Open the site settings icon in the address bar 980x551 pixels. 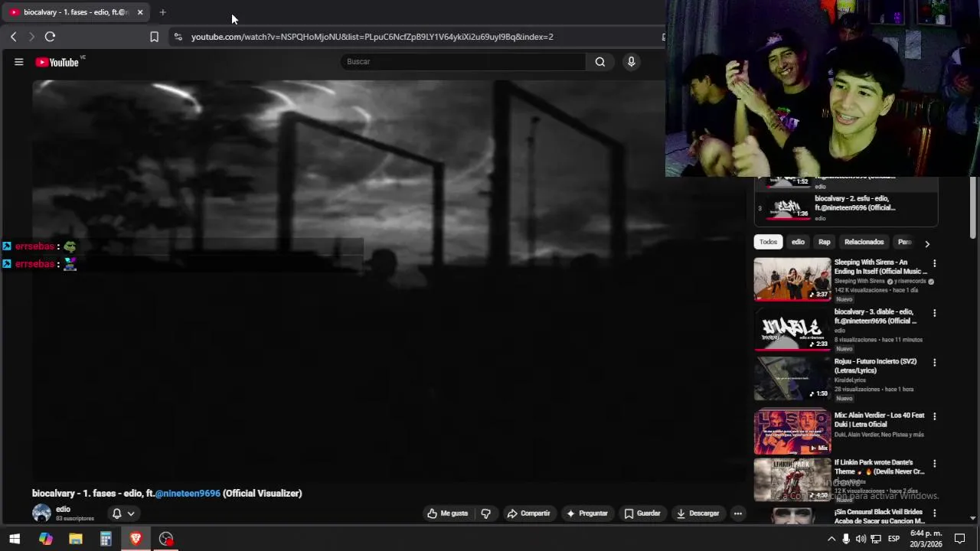click(x=178, y=37)
